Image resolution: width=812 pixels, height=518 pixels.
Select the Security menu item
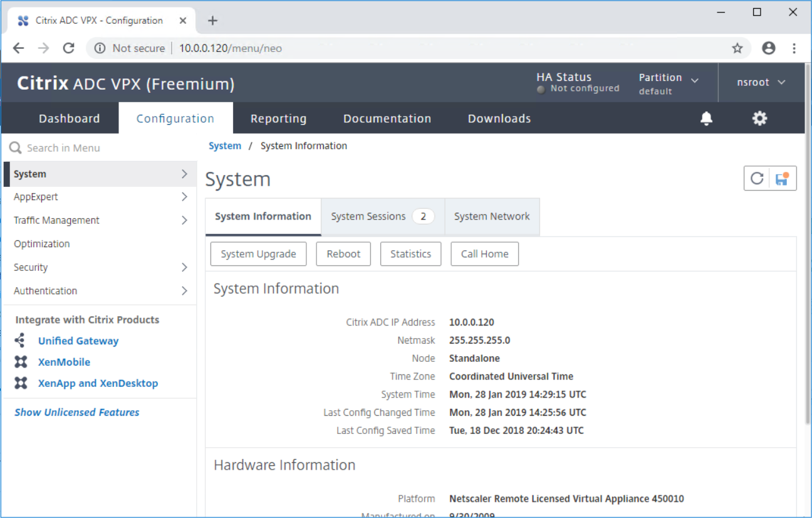(x=100, y=267)
